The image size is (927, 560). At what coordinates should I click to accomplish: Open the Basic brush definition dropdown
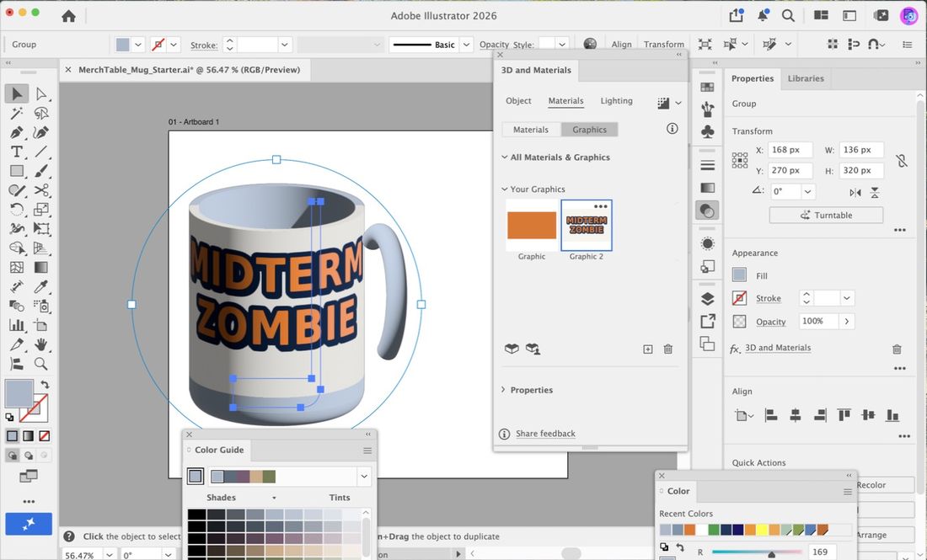pyautogui.click(x=466, y=45)
